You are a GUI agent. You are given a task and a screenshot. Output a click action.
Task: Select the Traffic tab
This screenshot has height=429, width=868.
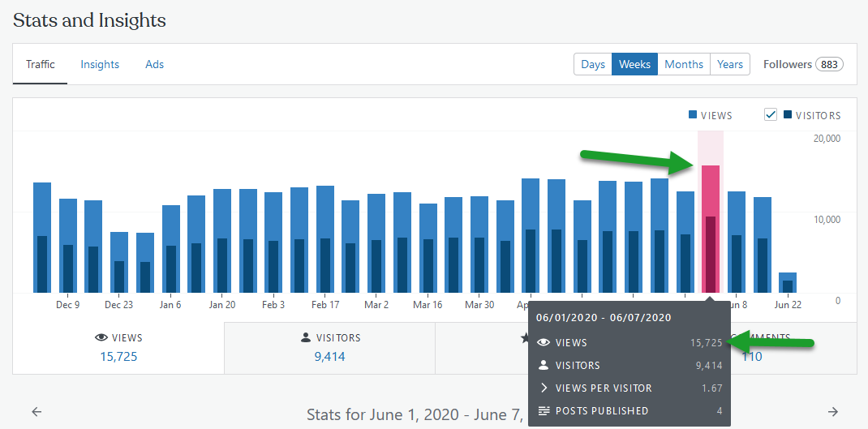[x=41, y=64]
